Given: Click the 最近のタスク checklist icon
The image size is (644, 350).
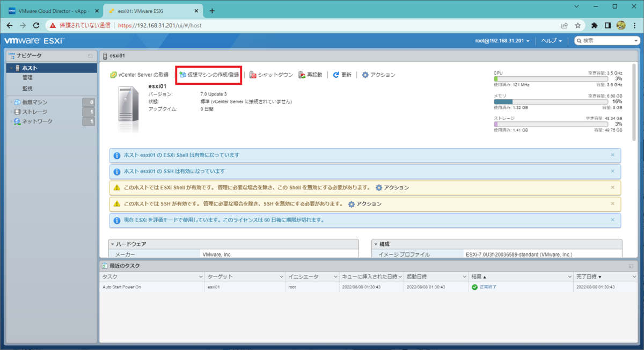Looking at the screenshot, I should click(x=105, y=266).
